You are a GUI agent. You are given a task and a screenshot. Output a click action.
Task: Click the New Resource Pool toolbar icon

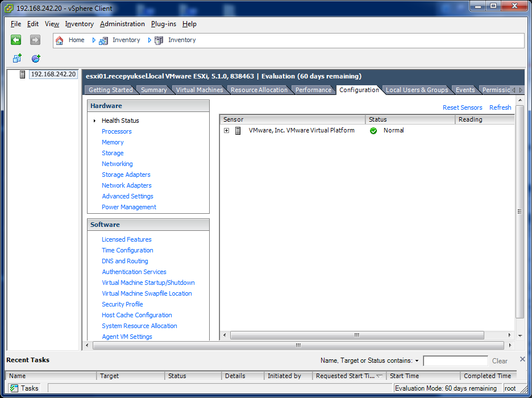[36, 59]
